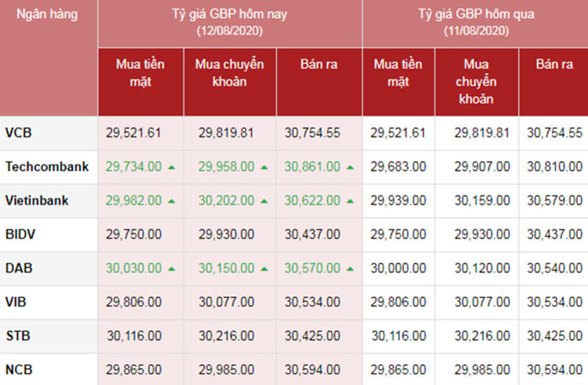Screen dimensions: 588x385
Task: Click the NCB bank name
Action: pos(18,369)
